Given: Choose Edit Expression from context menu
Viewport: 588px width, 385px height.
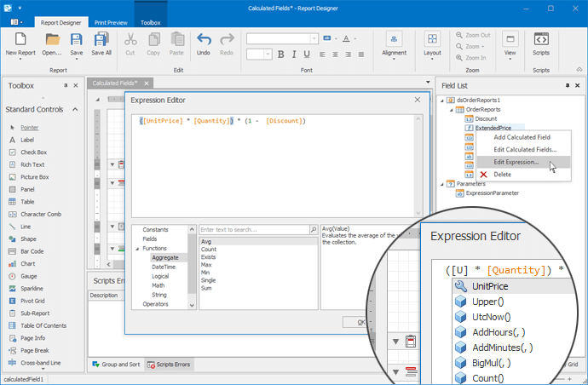Looking at the screenshot, I should (516, 161).
